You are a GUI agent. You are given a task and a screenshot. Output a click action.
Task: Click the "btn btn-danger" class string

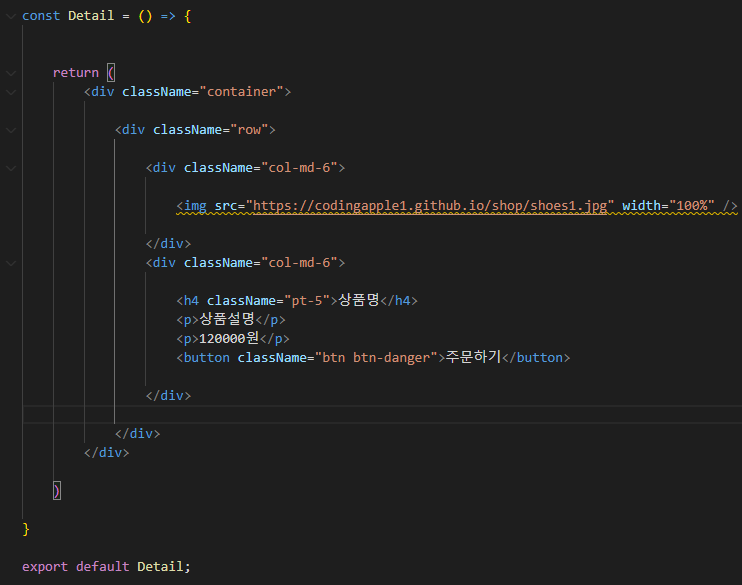pos(376,357)
